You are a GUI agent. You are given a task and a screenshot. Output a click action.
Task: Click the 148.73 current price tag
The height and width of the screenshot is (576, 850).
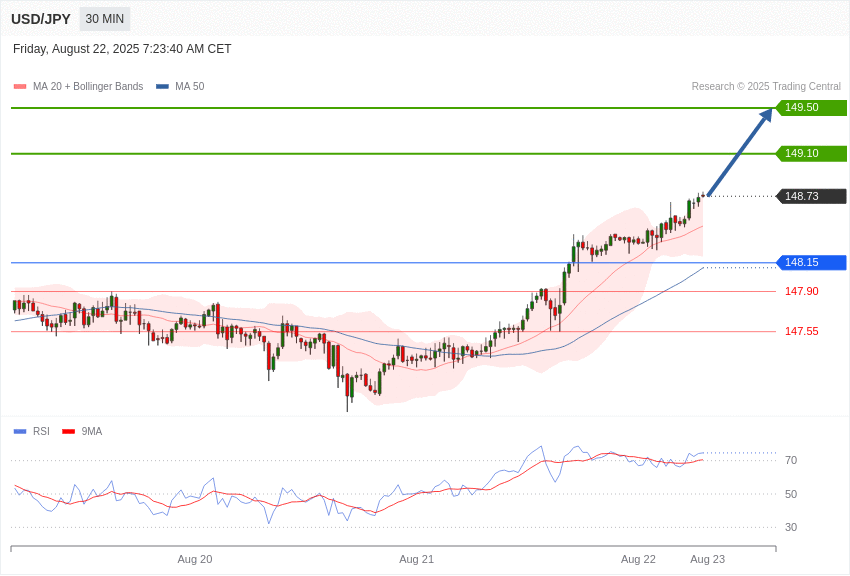[811, 197]
